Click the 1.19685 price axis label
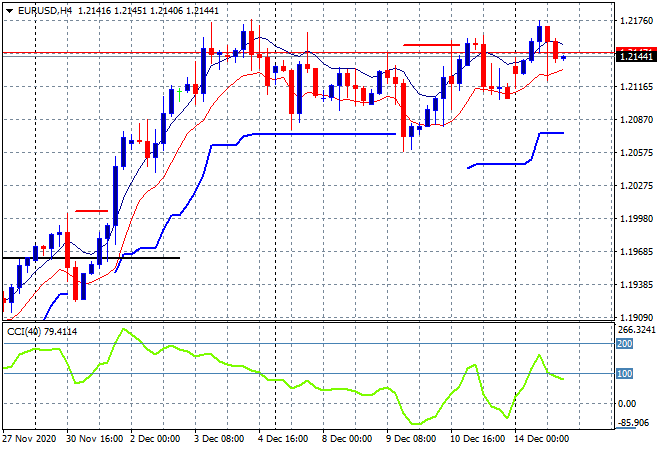 [x=636, y=252]
